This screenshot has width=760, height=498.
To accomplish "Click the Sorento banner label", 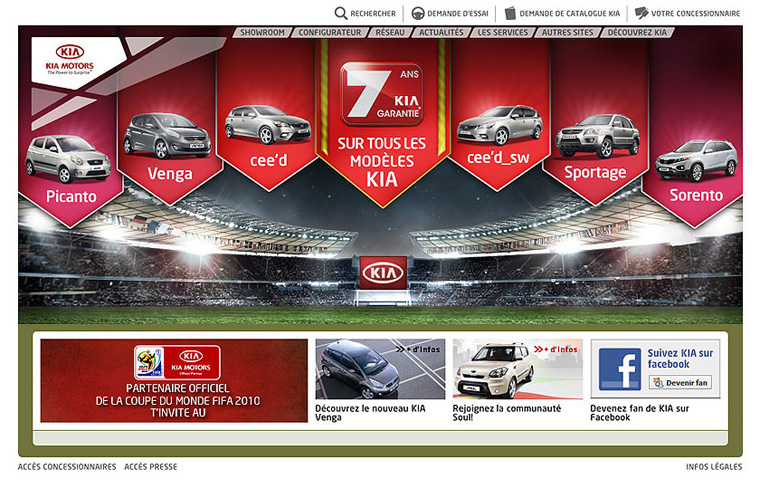I will click(696, 195).
